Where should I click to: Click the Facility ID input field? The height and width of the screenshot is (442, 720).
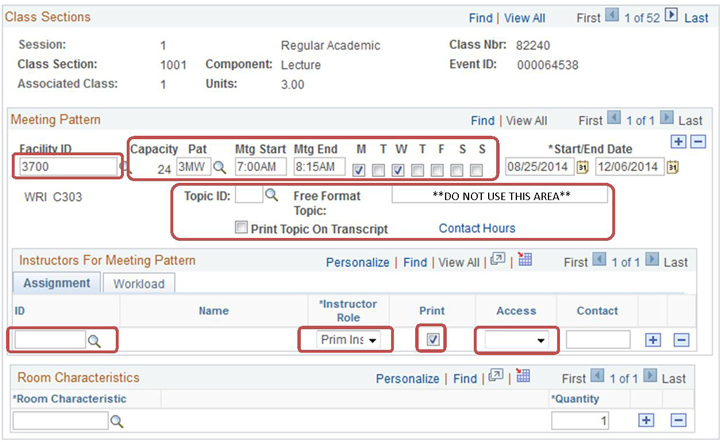(67, 167)
